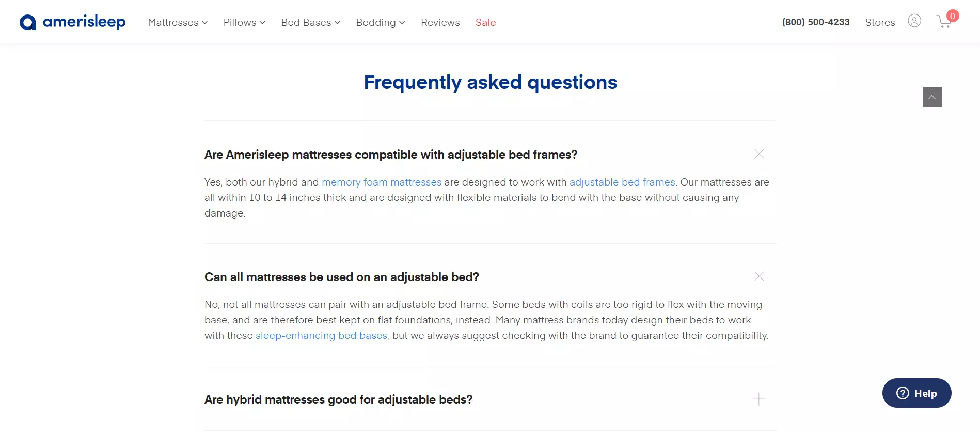The width and height of the screenshot is (980, 432).
Task: Open the Help chat button
Action: 916,393
